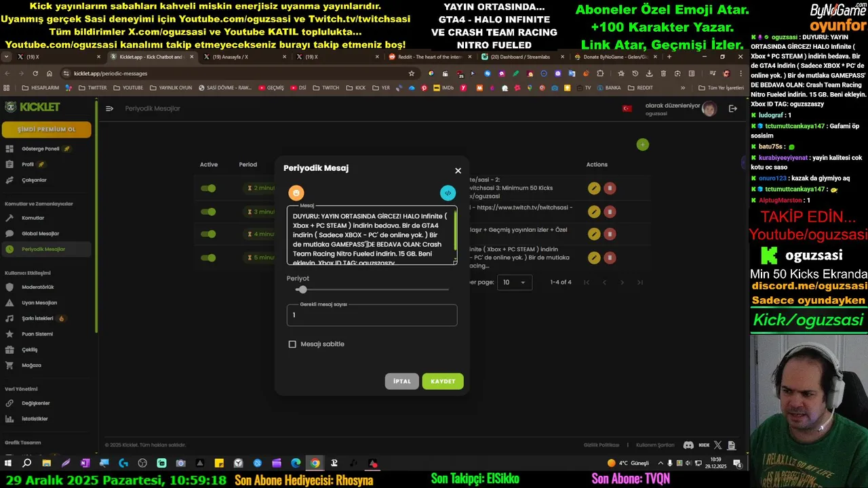Open the YAYINLIK OYUN bookmark folder
Viewport: 868px width, 488px height.
171,87
